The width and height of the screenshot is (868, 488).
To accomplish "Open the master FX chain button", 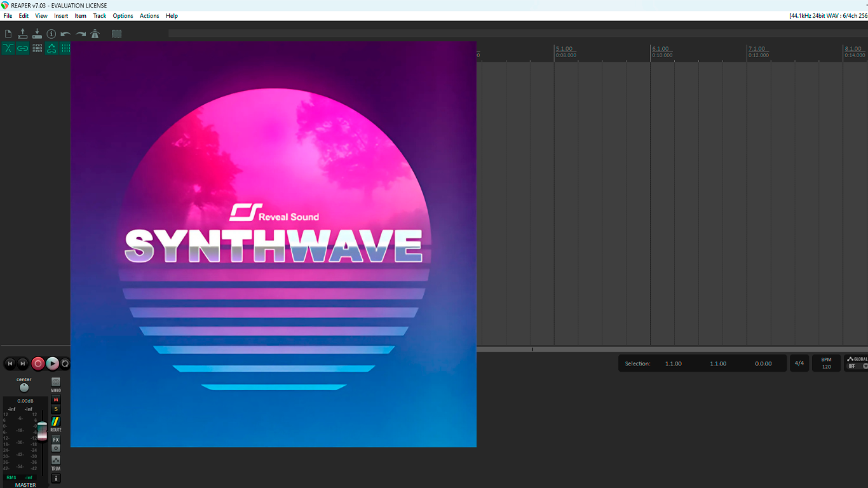I will (x=56, y=440).
